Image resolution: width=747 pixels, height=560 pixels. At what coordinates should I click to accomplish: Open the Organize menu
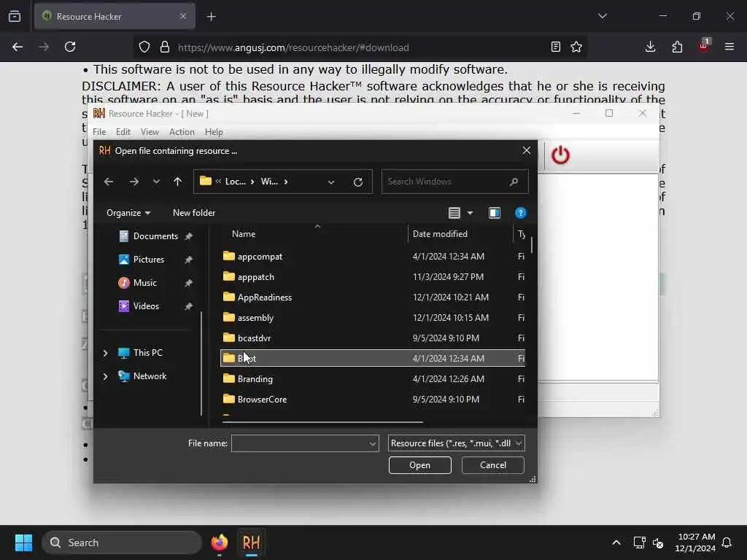click(x=128, y=213)
